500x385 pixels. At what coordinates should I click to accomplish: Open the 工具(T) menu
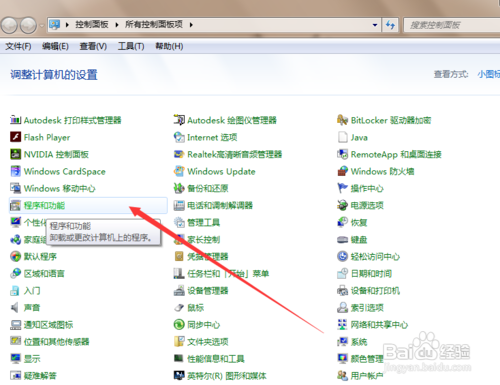pos(131,46)
